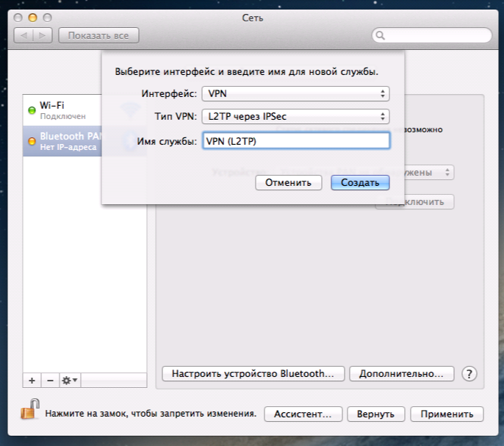Click the help question mark button
This screenshot has width=504, height=446.
470,373
